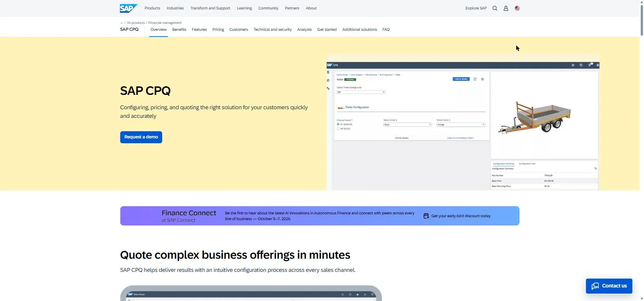The width and height of the screenshot is (644, 301).
Task: Go to the Pricing tab
Action: [218, 30]
